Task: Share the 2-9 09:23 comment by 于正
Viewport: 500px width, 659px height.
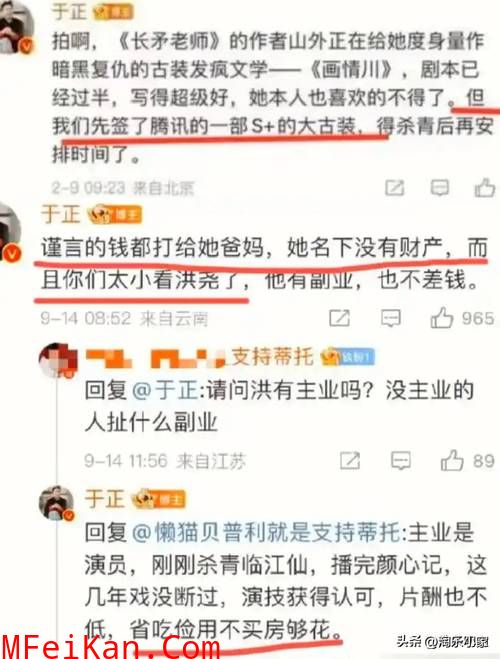Action: tap(395, 188)
